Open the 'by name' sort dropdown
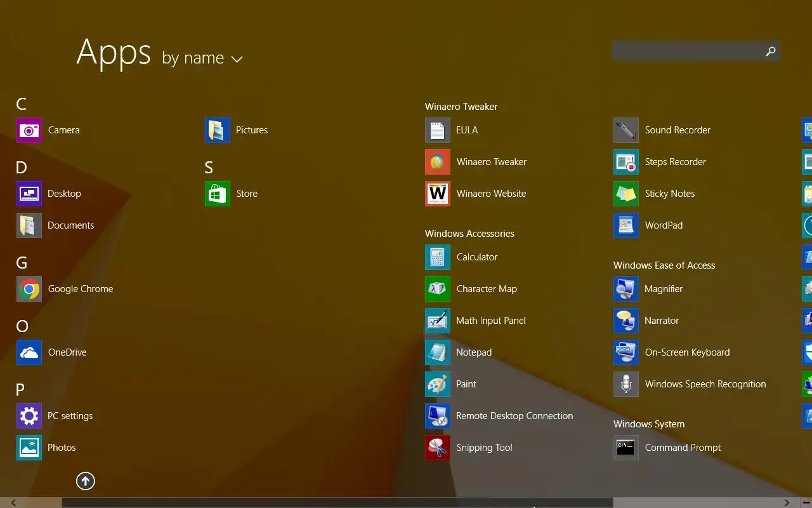This screenshot has height=508, width=812. click(x=202, y=58)
